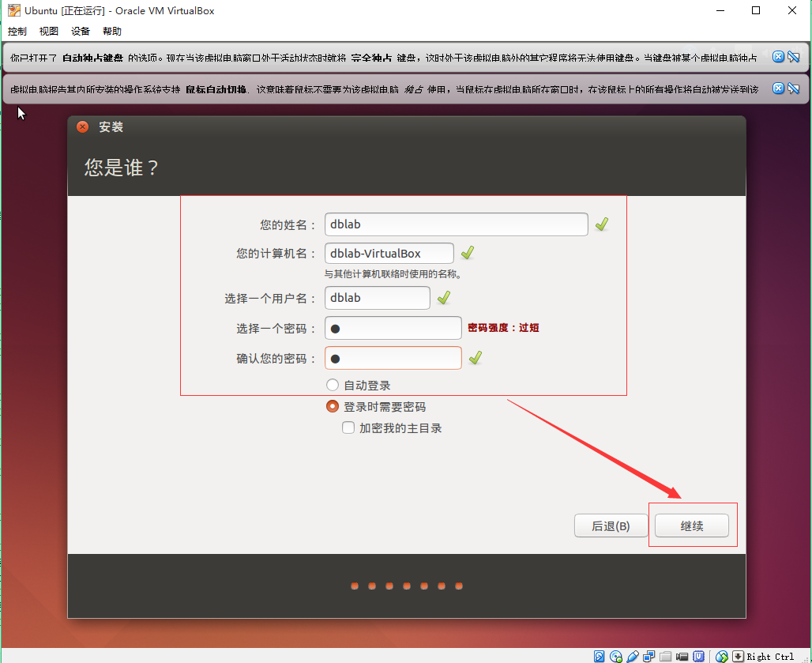Image resolution: width=812 pixels, height=663 pixels.
Task: Click the 密码强度：过短 warning text
Action: point(503,328)
